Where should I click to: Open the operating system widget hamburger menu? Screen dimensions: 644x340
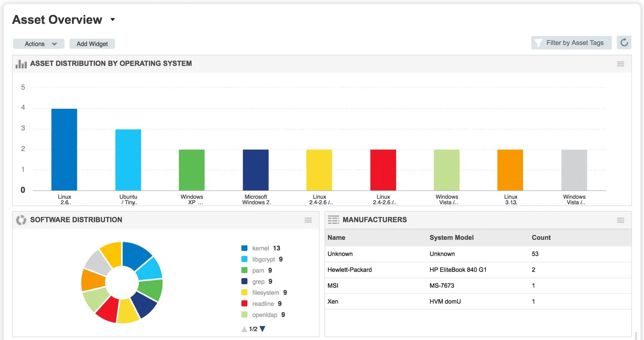tap(620, 64)
